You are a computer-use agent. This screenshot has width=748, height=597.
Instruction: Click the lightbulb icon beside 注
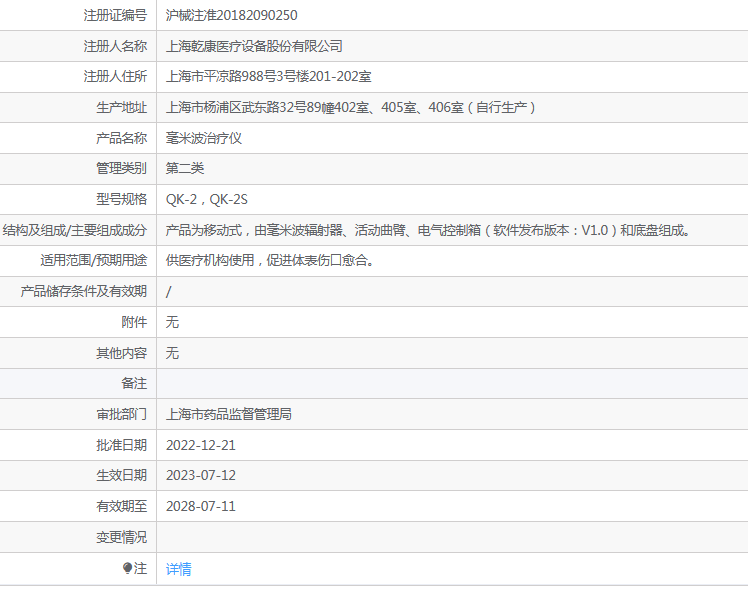[127, 568]
